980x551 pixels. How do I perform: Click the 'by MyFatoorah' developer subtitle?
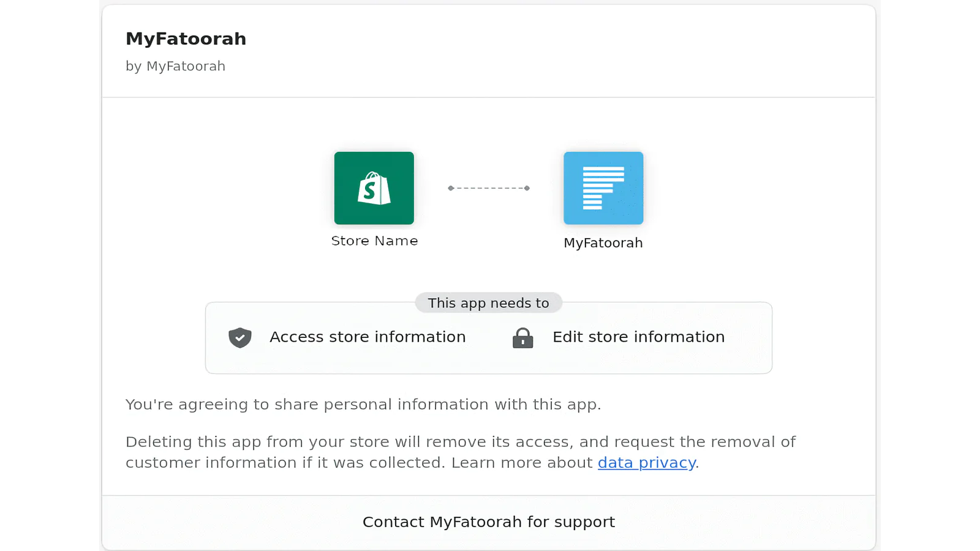pos(175,66)
